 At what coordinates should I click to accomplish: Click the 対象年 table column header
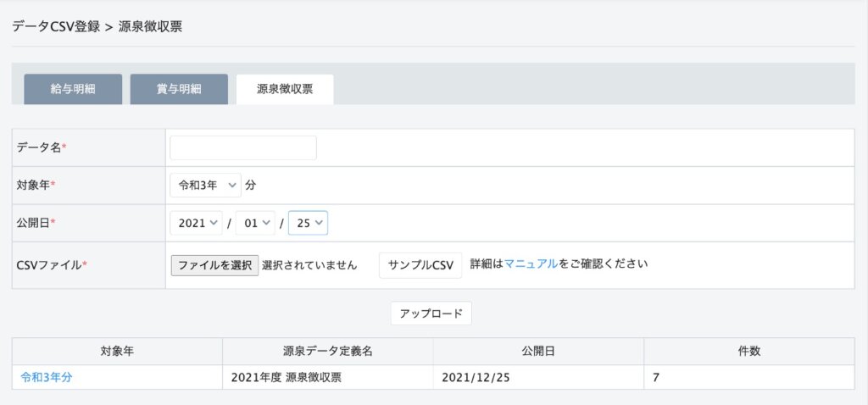click(117, 351)
